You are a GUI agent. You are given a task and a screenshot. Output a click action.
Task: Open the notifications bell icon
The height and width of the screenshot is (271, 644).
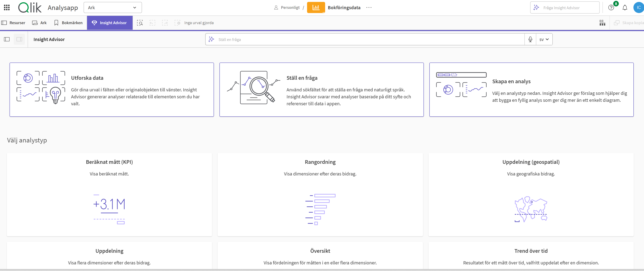click(625, 7)
